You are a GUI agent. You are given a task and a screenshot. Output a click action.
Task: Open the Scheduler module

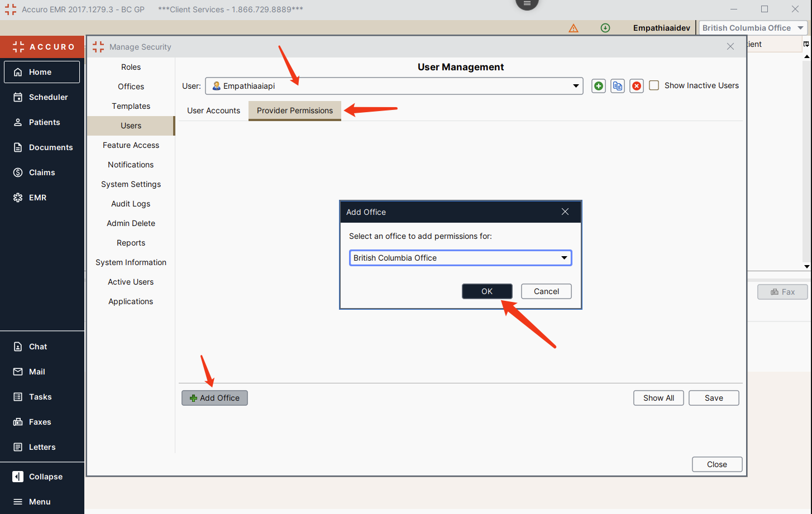coord(42,97)
